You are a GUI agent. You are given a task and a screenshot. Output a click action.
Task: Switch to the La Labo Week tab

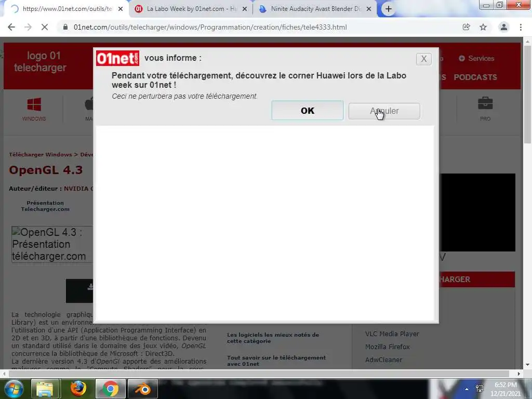click(x=191, y=9)
